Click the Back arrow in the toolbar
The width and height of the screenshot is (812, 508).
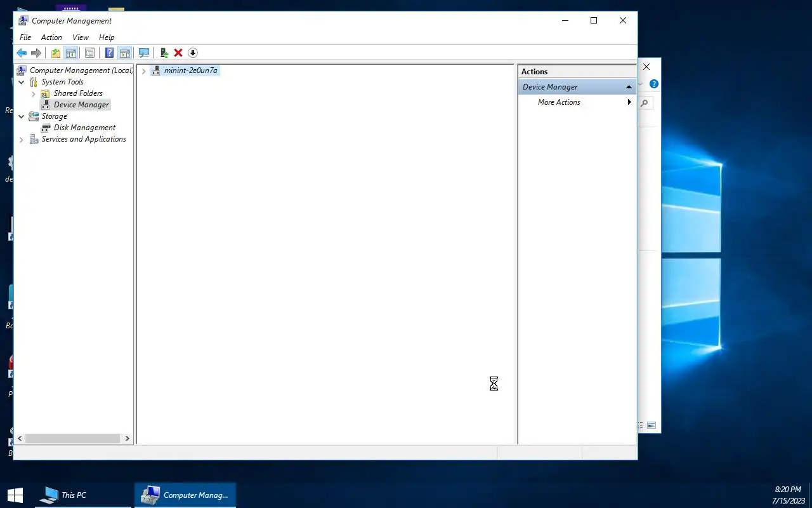click(x=22, y=53)
